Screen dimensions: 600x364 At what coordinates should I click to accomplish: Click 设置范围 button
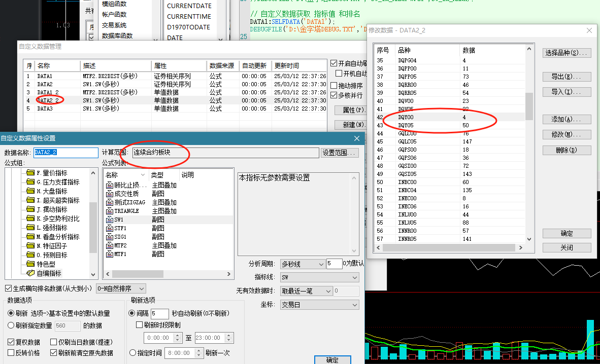340,153
